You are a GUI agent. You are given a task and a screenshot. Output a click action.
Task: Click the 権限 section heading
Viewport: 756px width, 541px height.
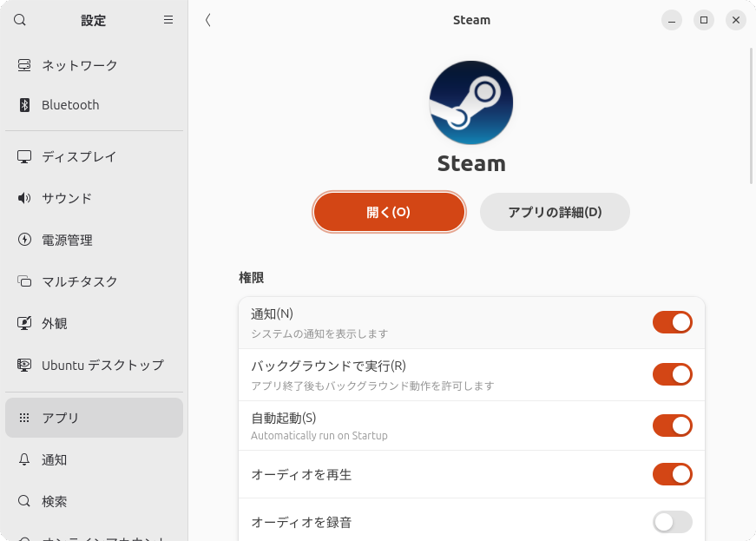pyautogui.click(x=251, y=278)
